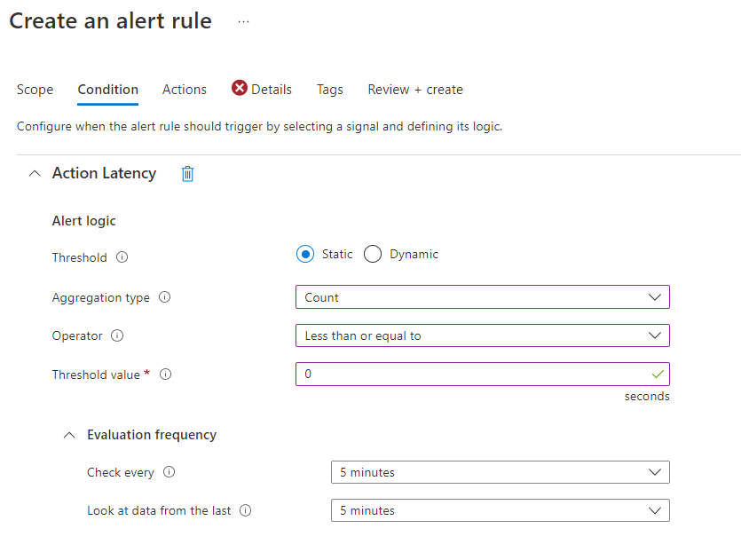
Task: View Aggregation type help tooltip icon
Action: (x=165, y=297)
